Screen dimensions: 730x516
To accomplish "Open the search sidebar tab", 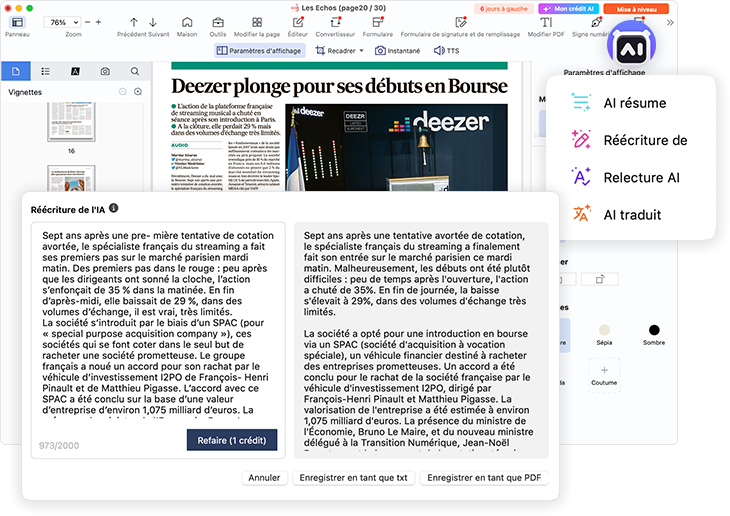I will pos(135,71).
